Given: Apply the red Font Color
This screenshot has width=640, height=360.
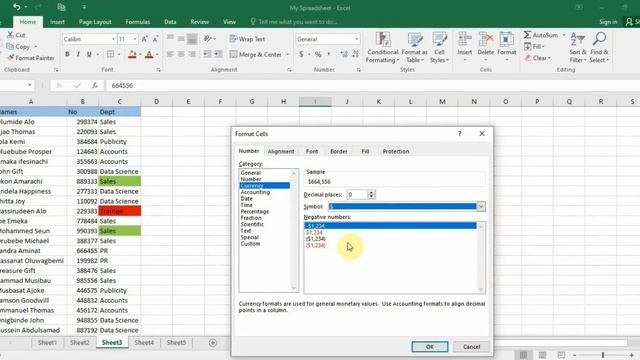Looking at the screenshot, I should click(x=149, y=54).
